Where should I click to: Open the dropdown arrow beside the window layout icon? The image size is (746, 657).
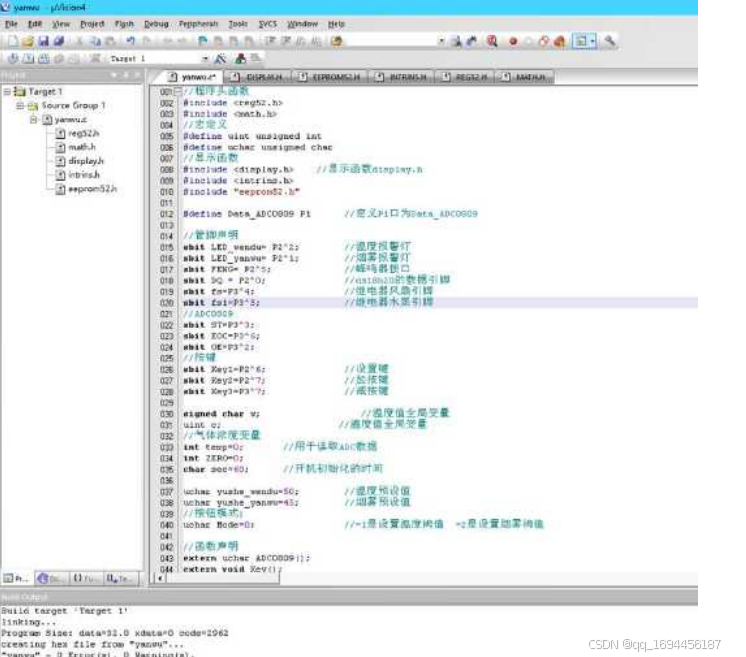(592, 41)
